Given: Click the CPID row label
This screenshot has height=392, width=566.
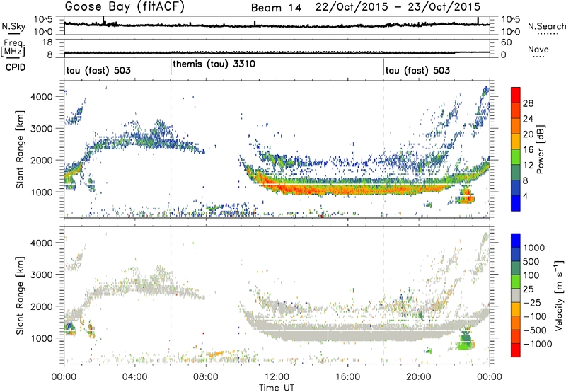Looking at the screenshot, I should tap(16, 67).
